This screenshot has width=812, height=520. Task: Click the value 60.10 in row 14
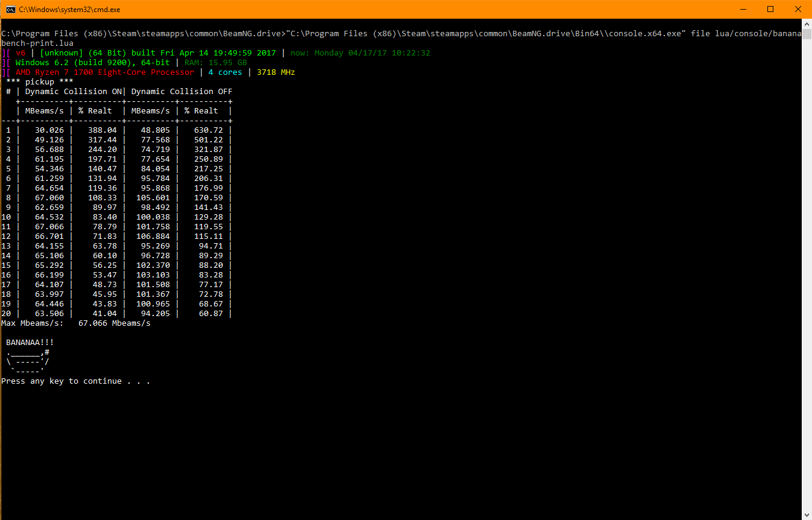point(105,256)
